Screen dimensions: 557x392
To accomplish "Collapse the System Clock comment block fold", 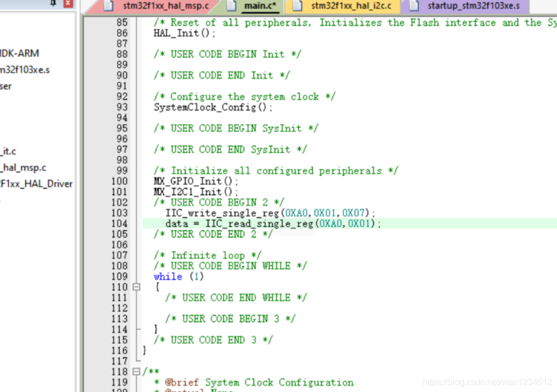I will tap(137, 371).
